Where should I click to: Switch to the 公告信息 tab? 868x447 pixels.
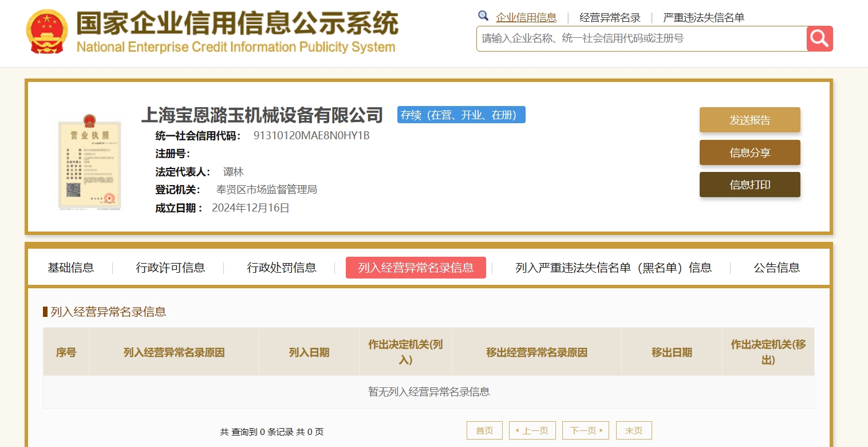[777, 268]
